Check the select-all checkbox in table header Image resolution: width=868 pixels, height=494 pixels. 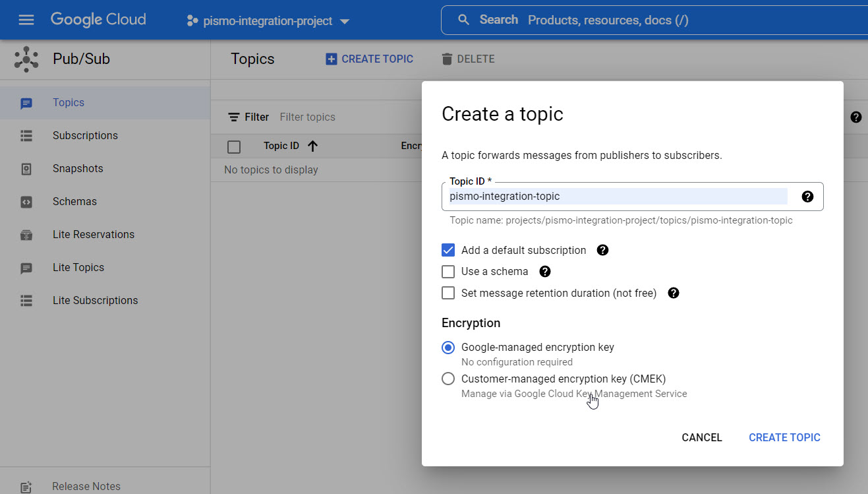[234, 147]
